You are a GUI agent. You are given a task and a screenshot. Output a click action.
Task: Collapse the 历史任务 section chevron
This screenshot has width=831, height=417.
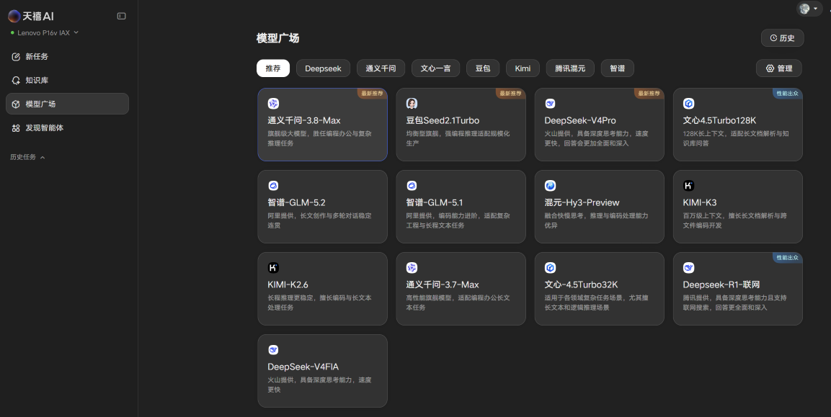point(42,157)
